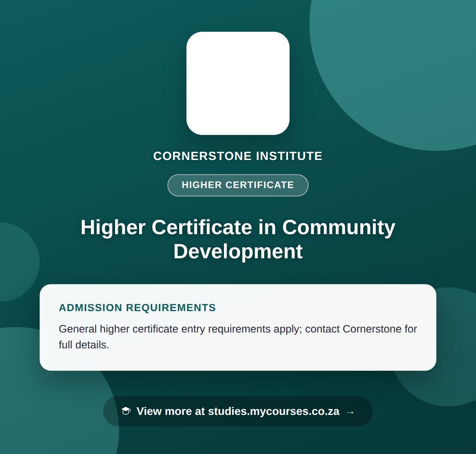Click the Admission Requirements heading

pos(137,307)
